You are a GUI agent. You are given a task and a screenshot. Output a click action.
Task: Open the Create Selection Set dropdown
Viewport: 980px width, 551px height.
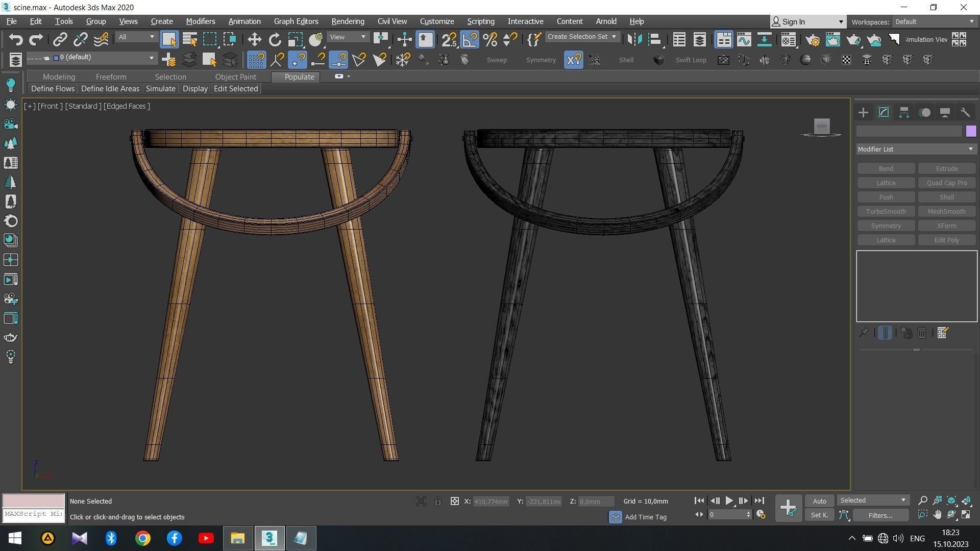[582, 37]
